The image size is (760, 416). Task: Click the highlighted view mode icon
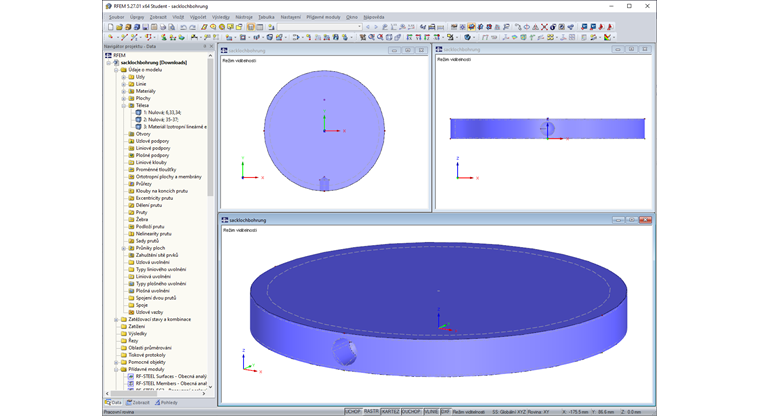point(471,27)
